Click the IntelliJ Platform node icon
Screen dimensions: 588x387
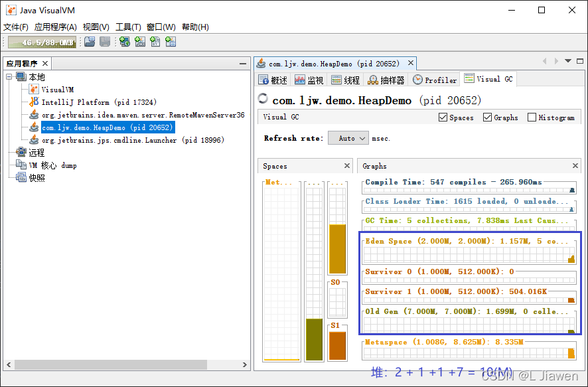34,102
